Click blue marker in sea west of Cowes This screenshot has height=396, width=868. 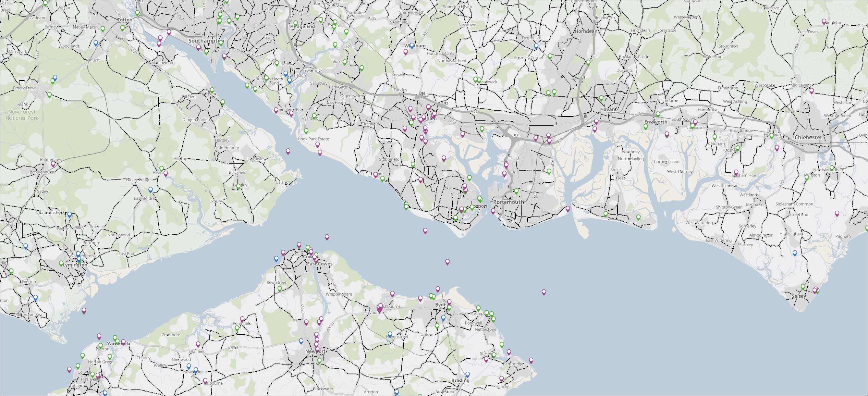coord(276,258)
